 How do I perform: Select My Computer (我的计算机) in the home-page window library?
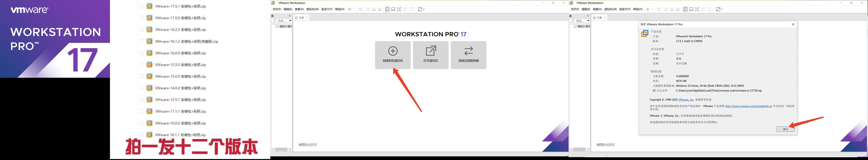pyautogui.click(x=284, y=26)
